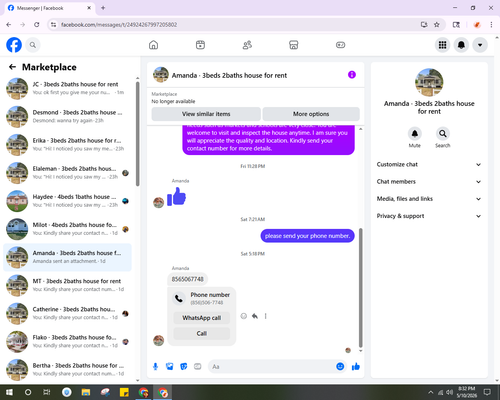Screen dimensions: 500x400
Task: Open the Bertha conversation
Action: coord(67,370)
